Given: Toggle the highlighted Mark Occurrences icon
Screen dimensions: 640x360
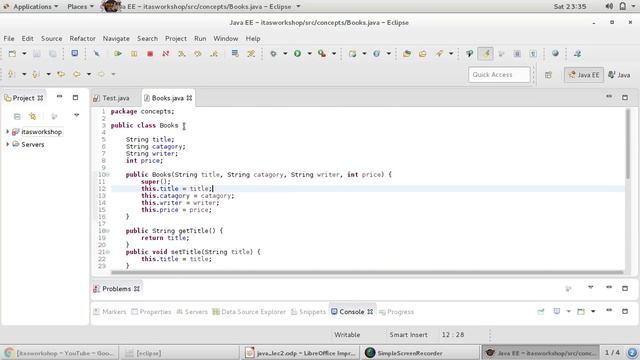Looking at the screenshot, I should (x=485, y=53).
